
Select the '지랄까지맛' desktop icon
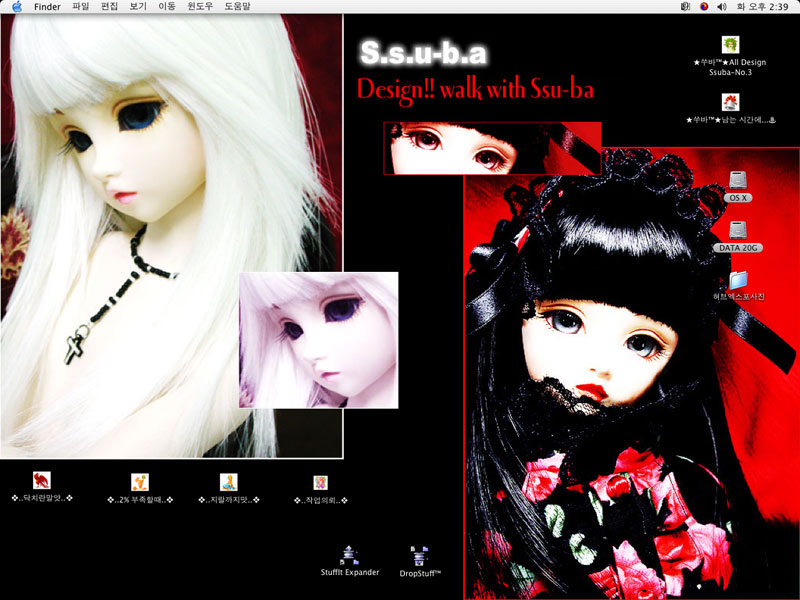coord(229,482)
